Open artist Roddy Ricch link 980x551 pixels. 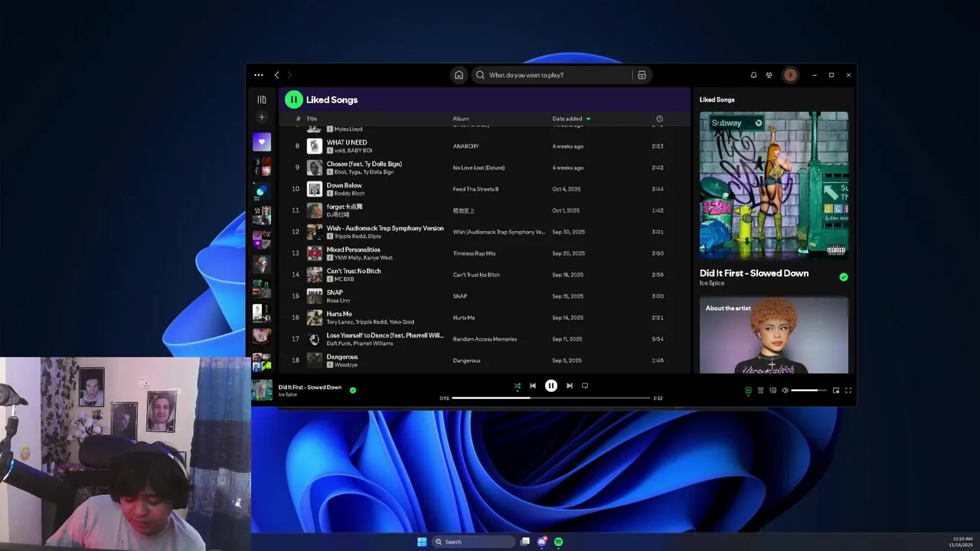click(349, 194)
